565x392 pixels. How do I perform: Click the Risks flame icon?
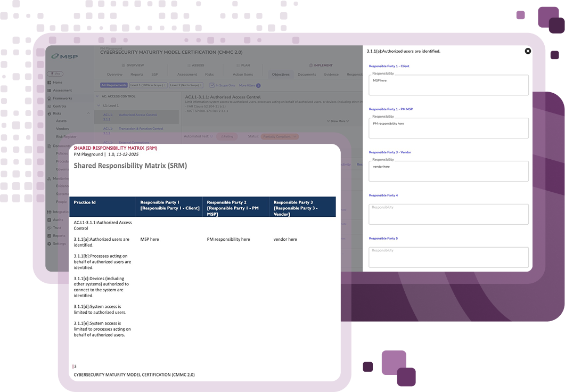[50, 113]
